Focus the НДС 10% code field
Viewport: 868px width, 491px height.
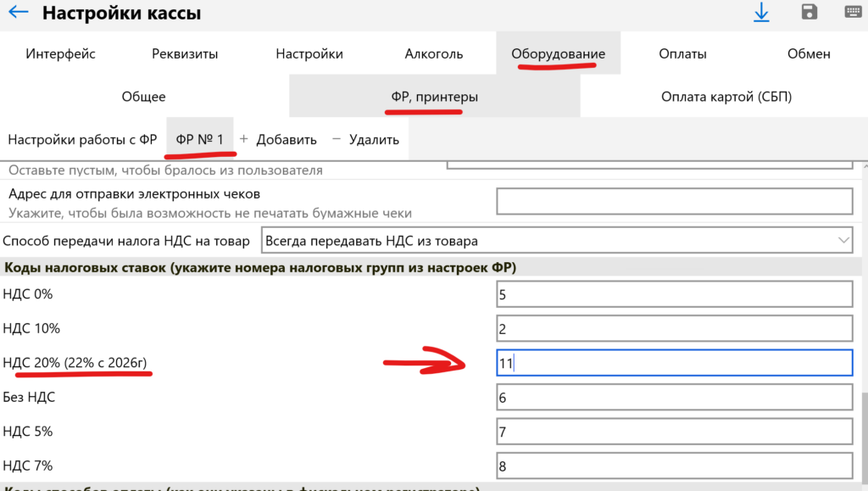click(674, 329)
